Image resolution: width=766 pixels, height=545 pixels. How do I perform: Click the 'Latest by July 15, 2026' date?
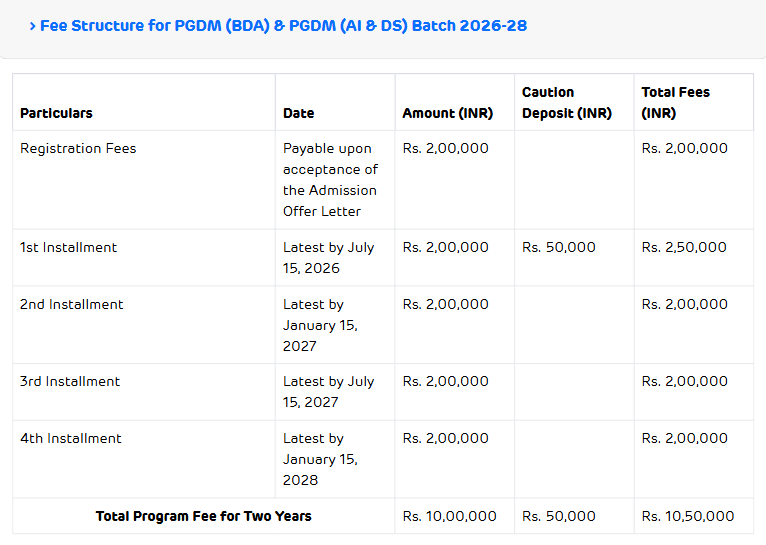(328, 257)
